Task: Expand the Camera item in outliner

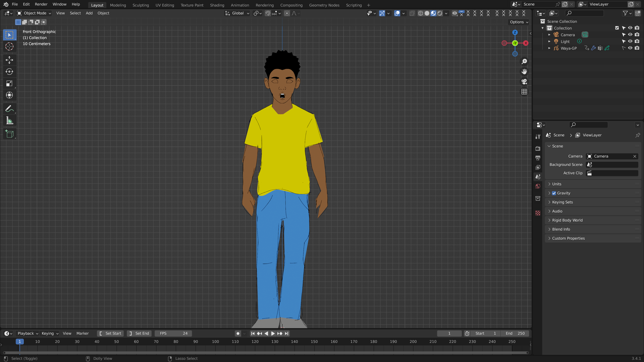Action: [549, 35]
